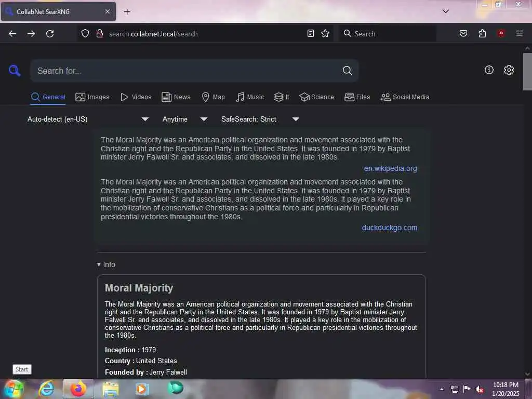Screen dimensions: 532x399
Task: Open SearXNG preferences gear icon
Action: (509, 70)
